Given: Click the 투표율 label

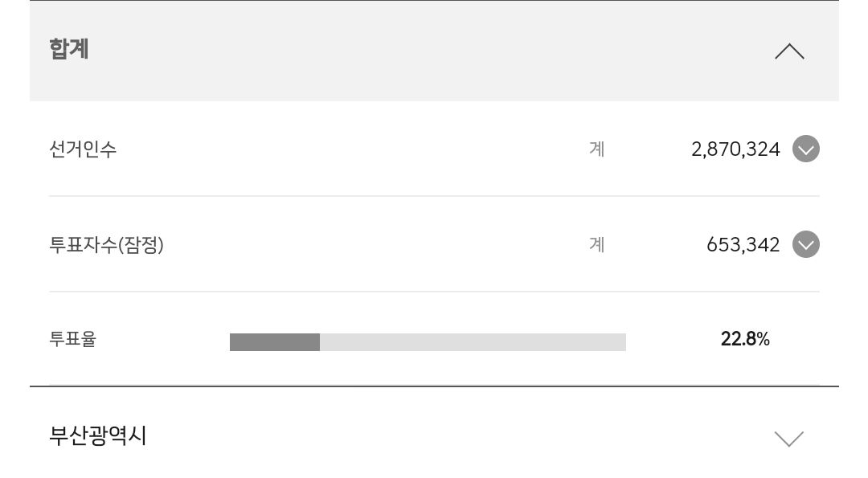Looking at the screenshot, I should tap(72, 339).
